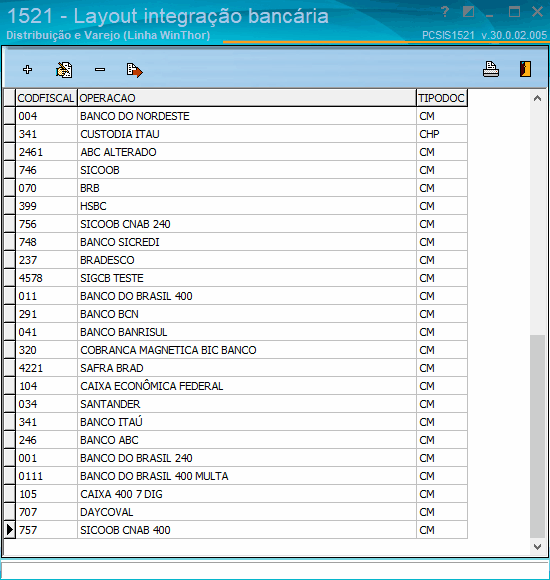This screenshot has width=550, height=580.
Task: Select the BANCO DO BRASIL 400 row
Action: (236, 296)
